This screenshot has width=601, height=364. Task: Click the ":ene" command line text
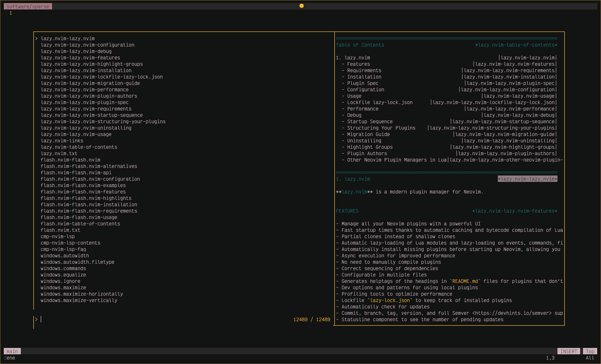tap(10, 358)
